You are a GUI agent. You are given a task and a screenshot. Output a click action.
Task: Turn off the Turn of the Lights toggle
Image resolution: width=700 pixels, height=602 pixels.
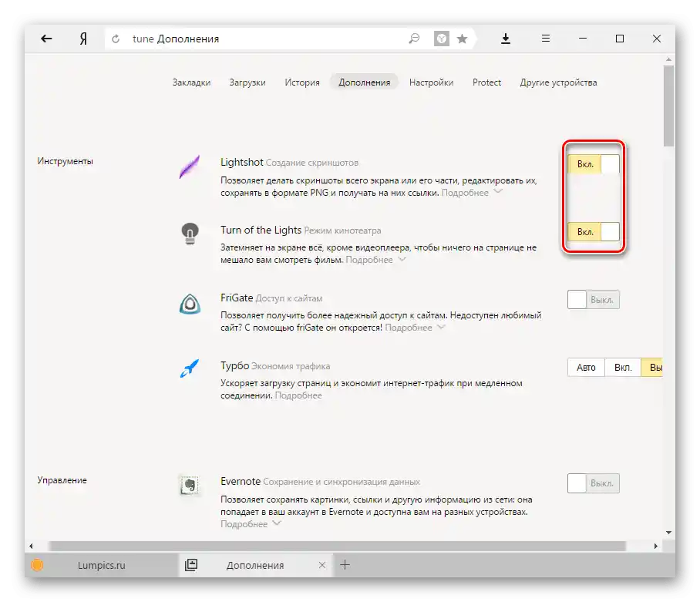[x=594, y=231]
